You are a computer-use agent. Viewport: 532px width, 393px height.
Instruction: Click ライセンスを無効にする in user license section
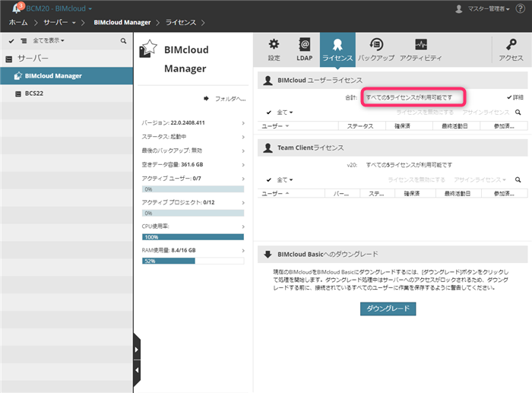(425, 113)
